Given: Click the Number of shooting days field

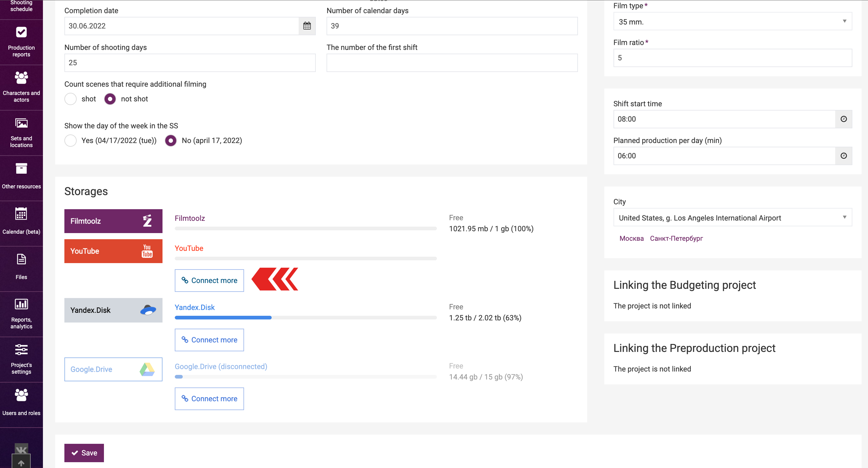Looking at the screenshot, I should pos(190,62).
